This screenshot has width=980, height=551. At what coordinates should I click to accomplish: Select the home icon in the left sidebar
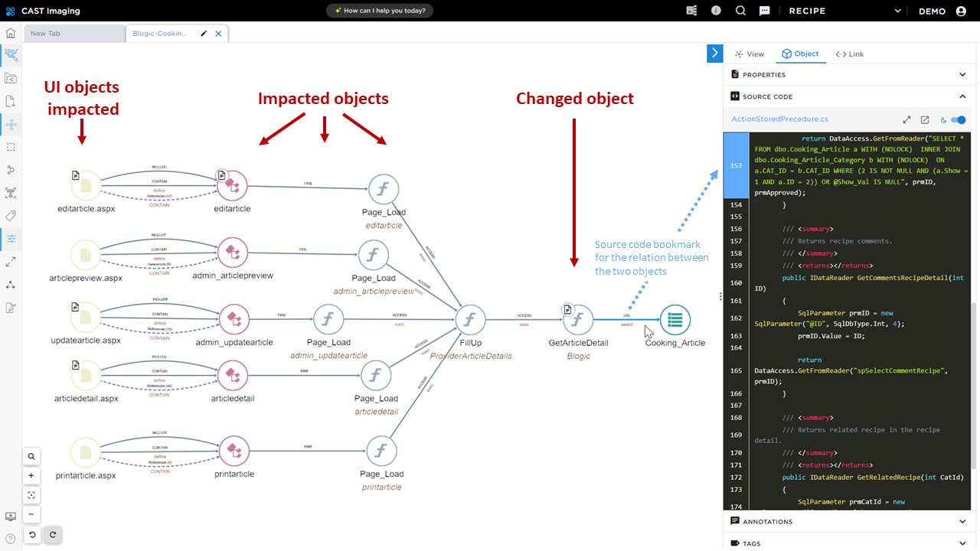click(11, 33)
